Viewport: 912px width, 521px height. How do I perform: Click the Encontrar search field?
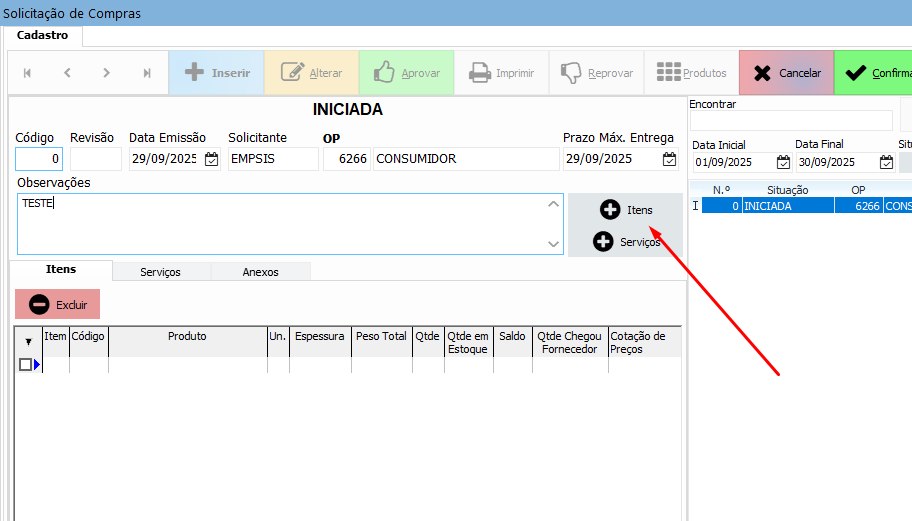(x=791, y=121)
